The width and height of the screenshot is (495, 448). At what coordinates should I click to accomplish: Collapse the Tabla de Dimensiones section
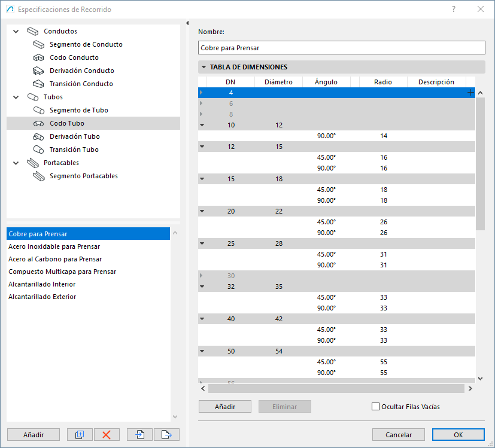click(204, 68)
